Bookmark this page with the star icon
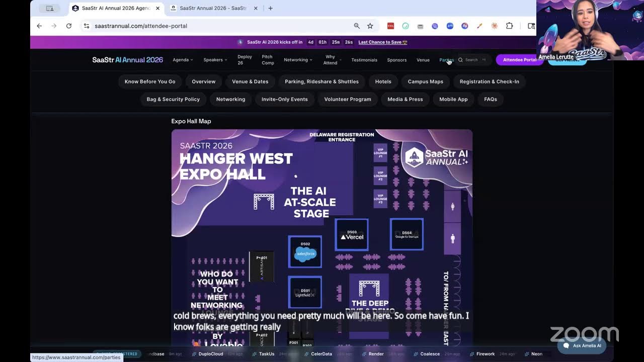Image resolution: width=644 pixels, height=362 pixels. pyautogui.click(x=370, y=26)
